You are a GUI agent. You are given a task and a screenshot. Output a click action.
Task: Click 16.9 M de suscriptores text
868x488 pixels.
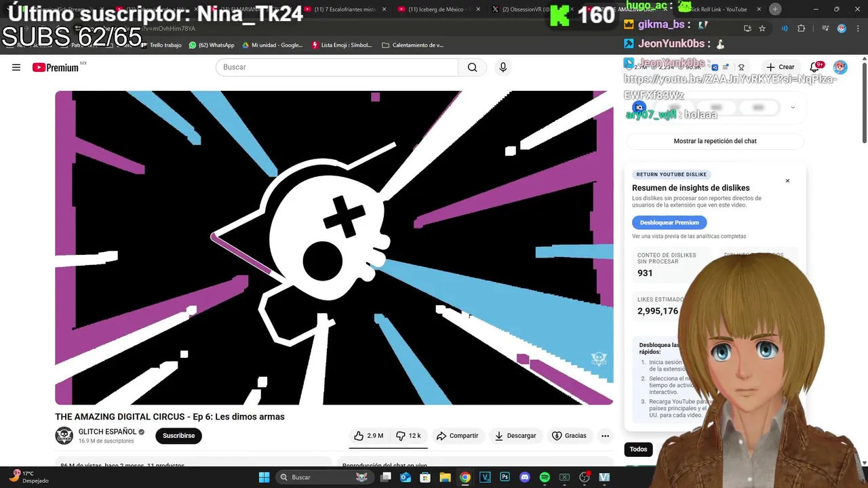(x=106, y=441)
